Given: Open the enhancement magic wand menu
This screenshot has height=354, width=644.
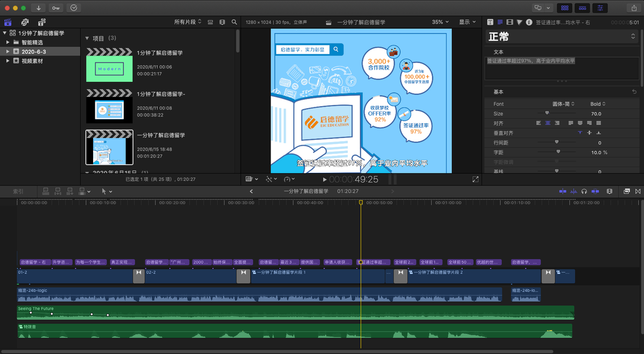Looking at the screenshot, I should click(x=271, y=179).
